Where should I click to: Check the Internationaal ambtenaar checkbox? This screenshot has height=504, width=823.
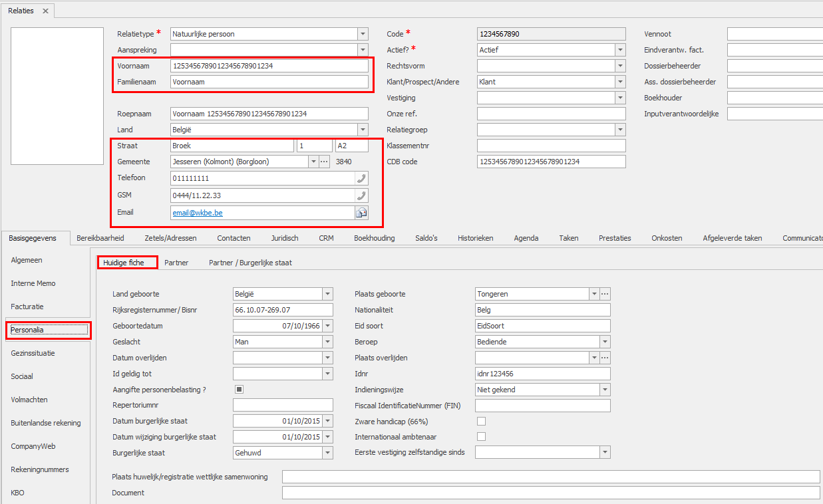(482, 437)
